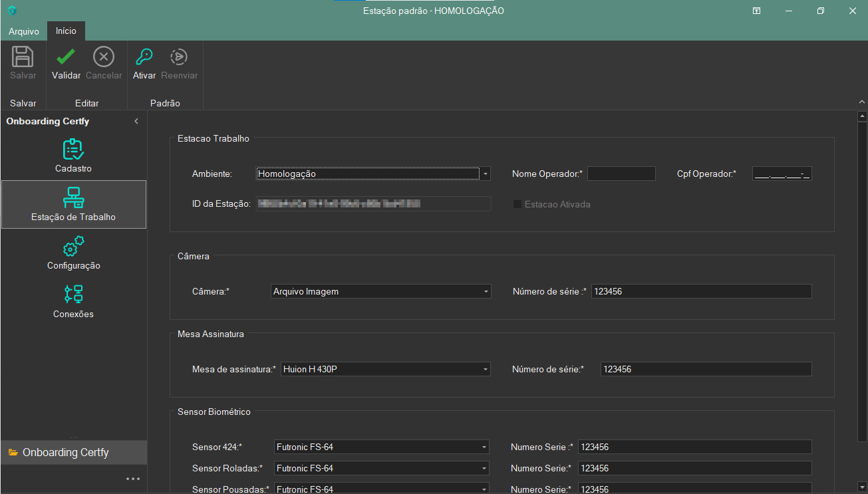Toggle the Estacao Ativada checkbox
The image size is (868, 494).
[517, 205]
